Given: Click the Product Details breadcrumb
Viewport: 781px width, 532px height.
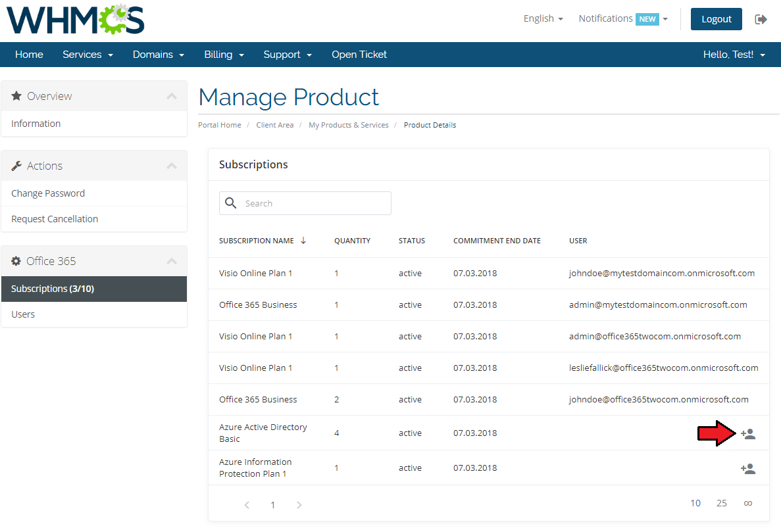Looking at the screenshot, I should [430, 125].
